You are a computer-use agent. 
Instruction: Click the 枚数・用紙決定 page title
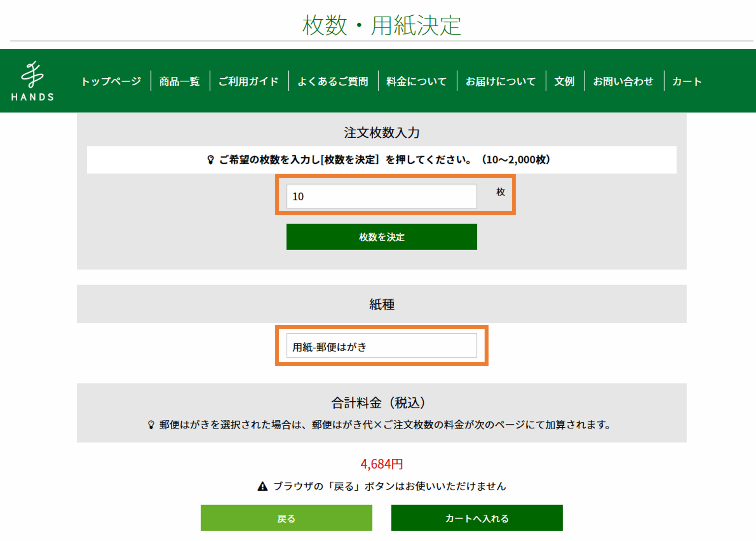(382, 25)
